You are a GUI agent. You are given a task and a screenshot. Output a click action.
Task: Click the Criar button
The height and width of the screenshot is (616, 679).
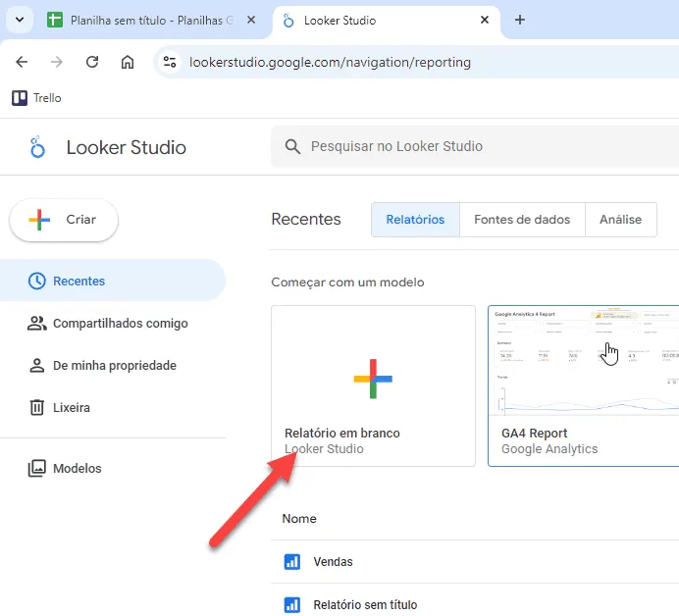64,220
